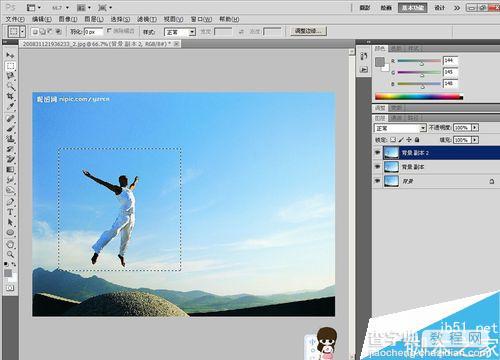Select the Clone Stamp tool
The height and width of the screenshot is (360, 500).
pos(10,139)
